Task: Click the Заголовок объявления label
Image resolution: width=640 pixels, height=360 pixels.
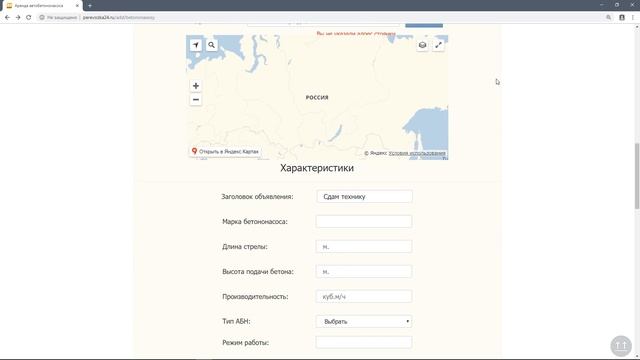Action: pyautogui.click(x=257, y=197)
